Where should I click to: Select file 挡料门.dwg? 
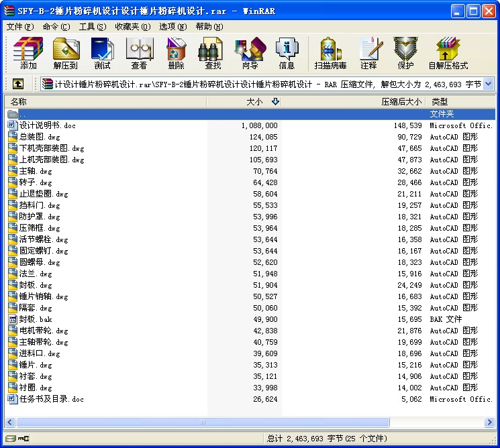point(40,205)
